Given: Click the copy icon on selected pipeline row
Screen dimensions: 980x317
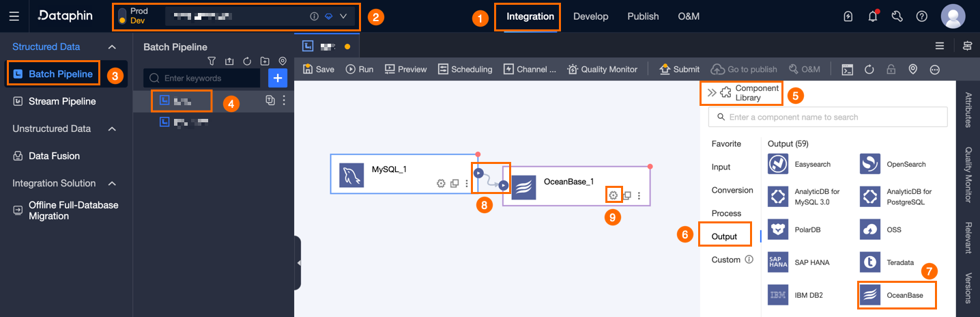Looking at the screenshot, I should pos(270,100).
